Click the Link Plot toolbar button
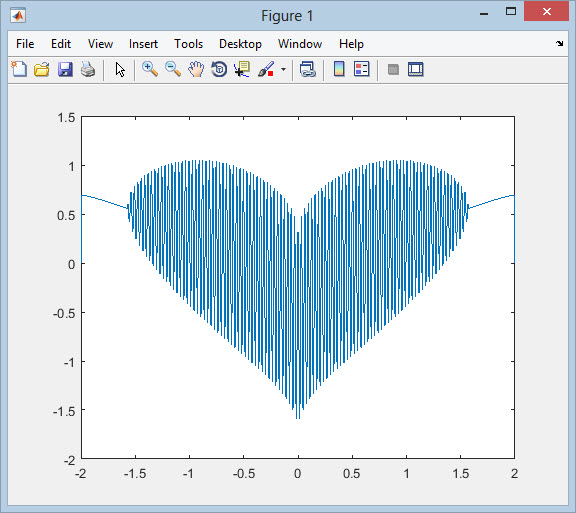The image size is (576, 513). (x=307, y=69)
